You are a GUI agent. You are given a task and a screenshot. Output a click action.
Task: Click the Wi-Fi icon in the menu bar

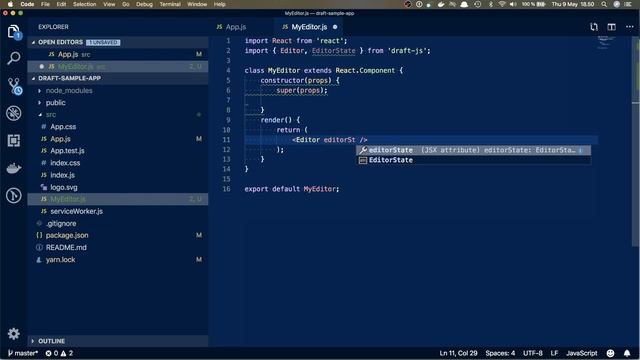502,4
